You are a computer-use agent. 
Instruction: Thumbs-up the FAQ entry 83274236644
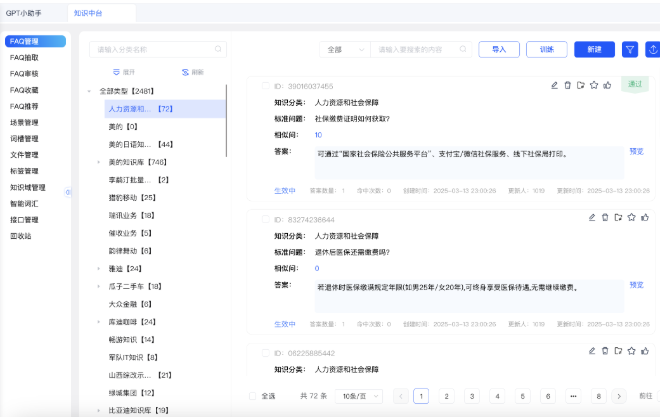point(644,217)
